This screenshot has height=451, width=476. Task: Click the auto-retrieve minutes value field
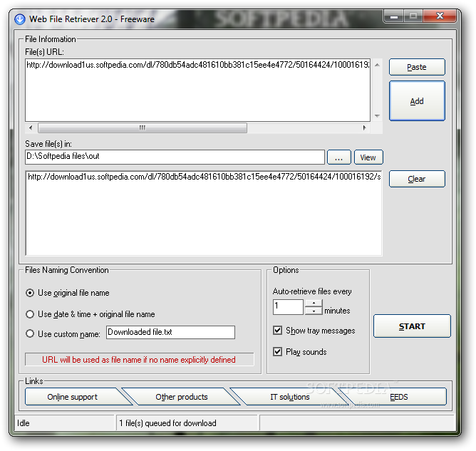pos(288,307)
